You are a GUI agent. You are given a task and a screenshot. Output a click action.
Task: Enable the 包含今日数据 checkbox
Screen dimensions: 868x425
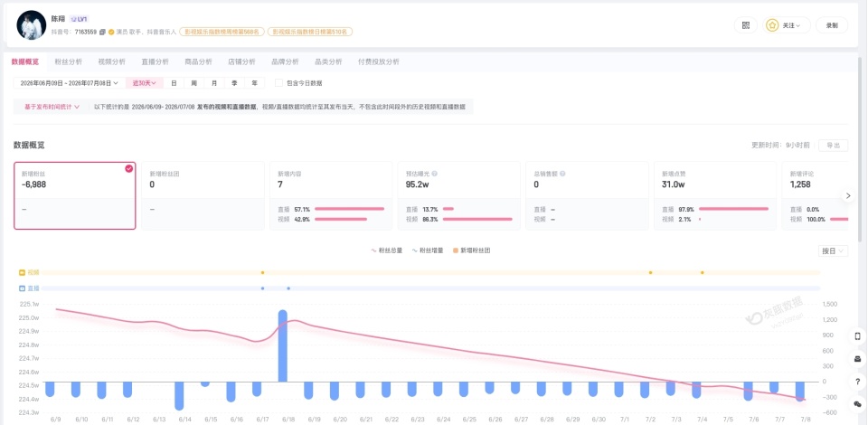pos(279,83)
